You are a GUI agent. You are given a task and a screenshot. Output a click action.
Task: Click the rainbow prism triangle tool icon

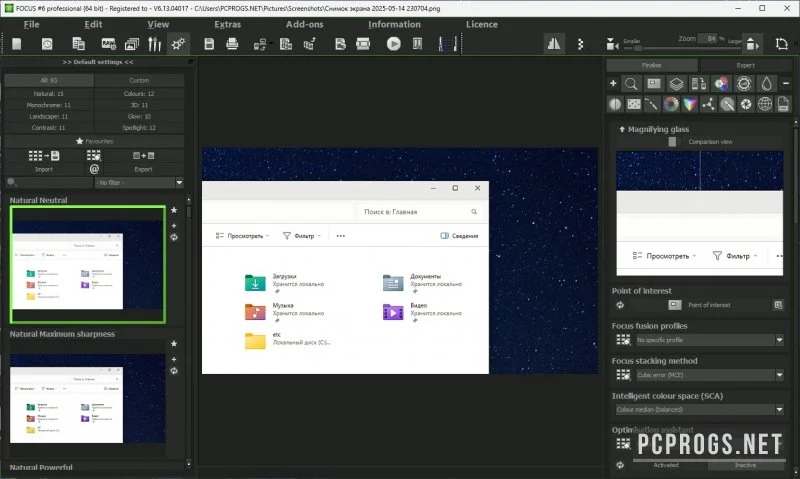[x=690, y=104]
